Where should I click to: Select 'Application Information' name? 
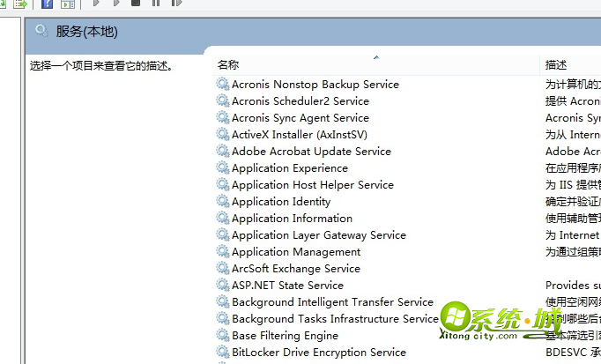292,219
